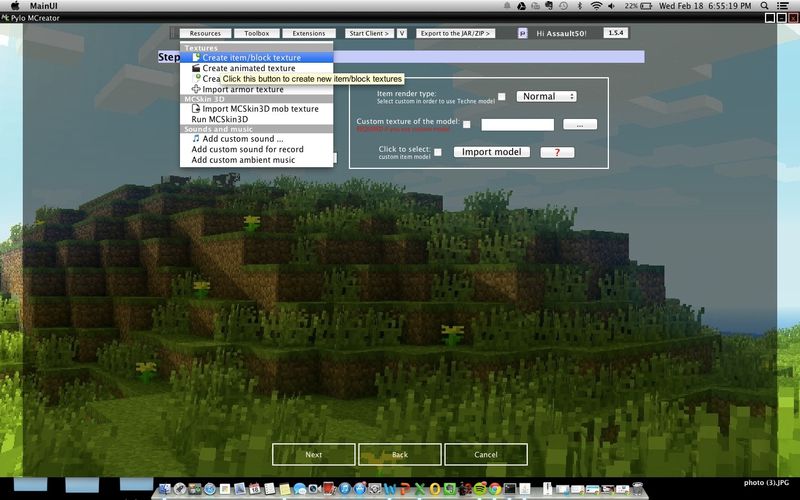
Task: Open the Toolbox menu
Action: 256,33
